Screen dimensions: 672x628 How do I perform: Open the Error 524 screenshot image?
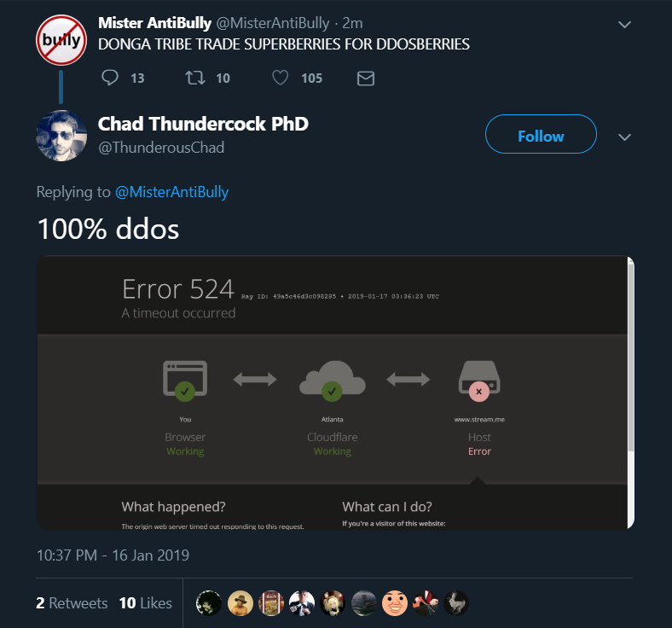click(335, 392)
